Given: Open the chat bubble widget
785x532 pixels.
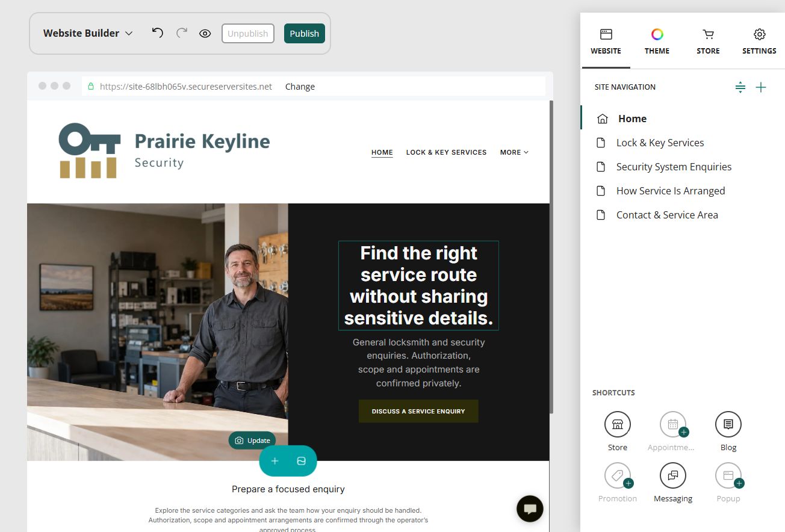Looking at the screenshot, I should [x=530, y=509].
